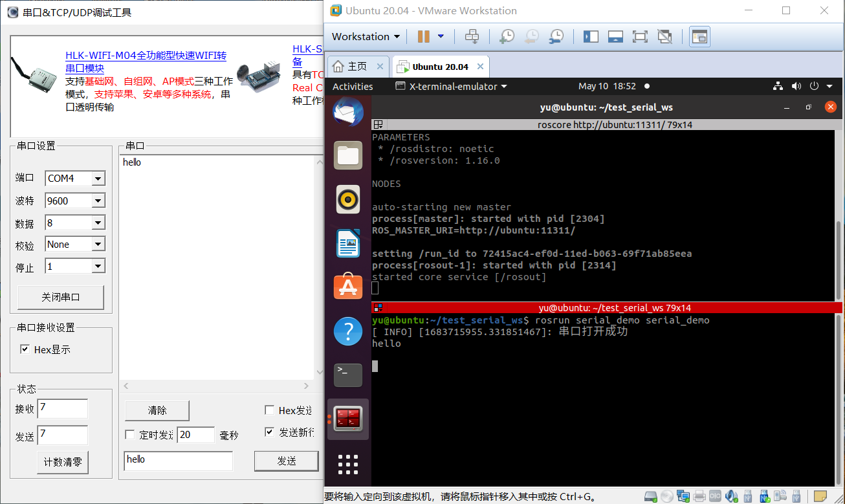The width and height of the screenshot is (845, 504).
Task: Enable the 定时发送 checkbox
Action: coord(129,435)
